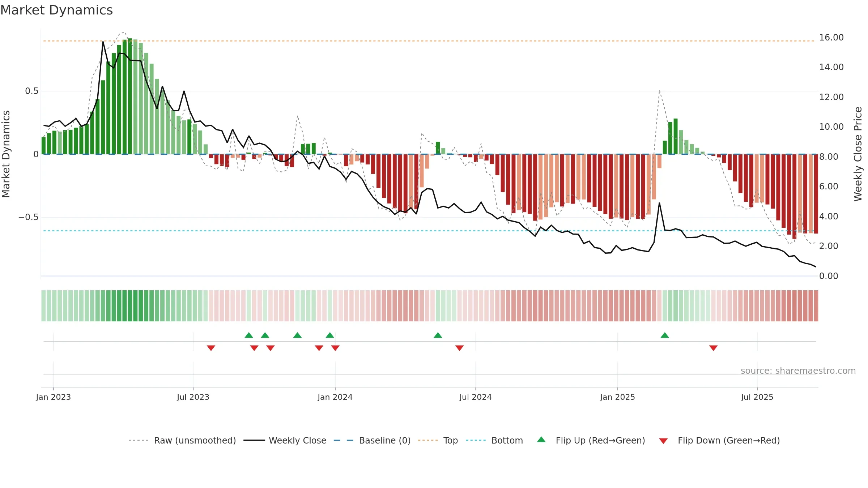Click the 16.00 price axis tick

pos(831,37)
